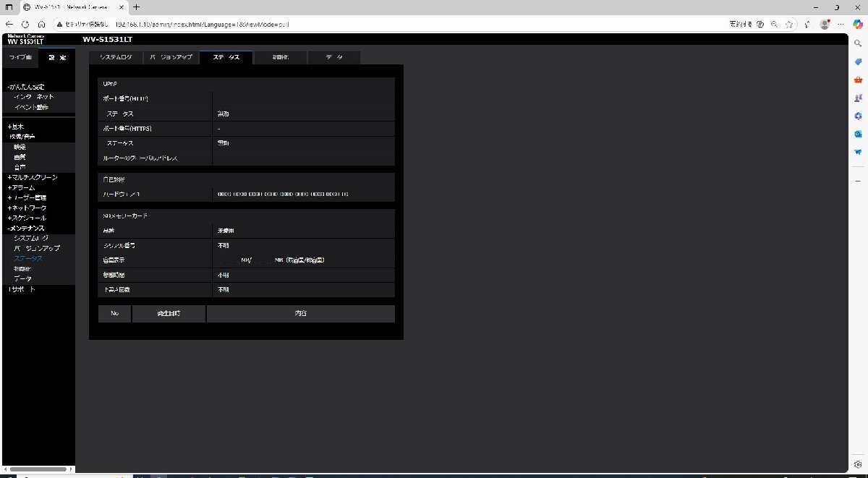Image resolution: width=868 pixels, height=478 pixels.
Task: Expand the +ネットワーク menu section
Action: tap(27, 208)
